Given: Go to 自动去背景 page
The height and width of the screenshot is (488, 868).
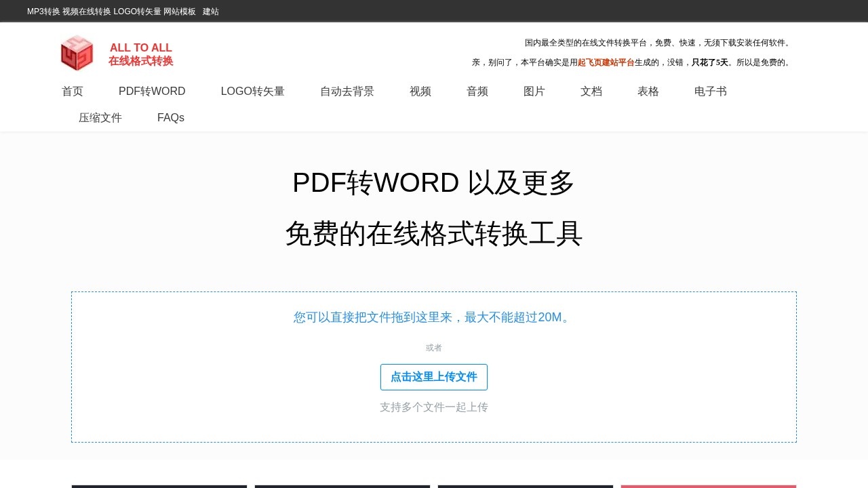Looking at the screenshot, I should 347,91.
